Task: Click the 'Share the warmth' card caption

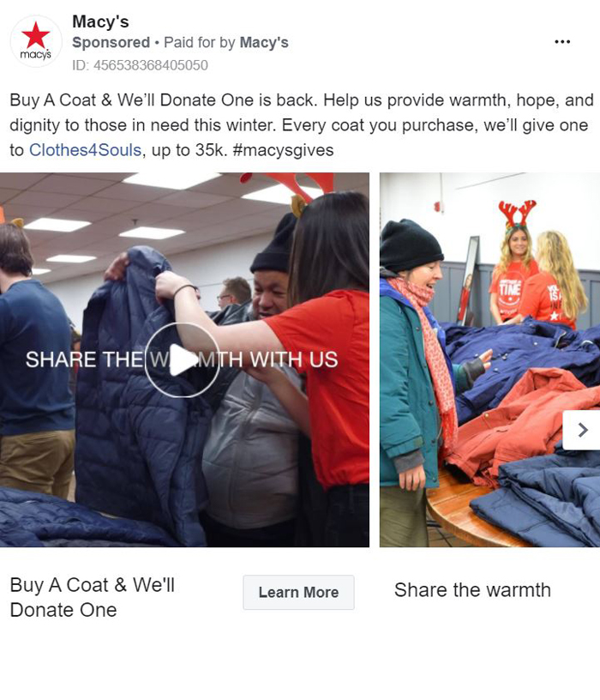Action: 472,589
